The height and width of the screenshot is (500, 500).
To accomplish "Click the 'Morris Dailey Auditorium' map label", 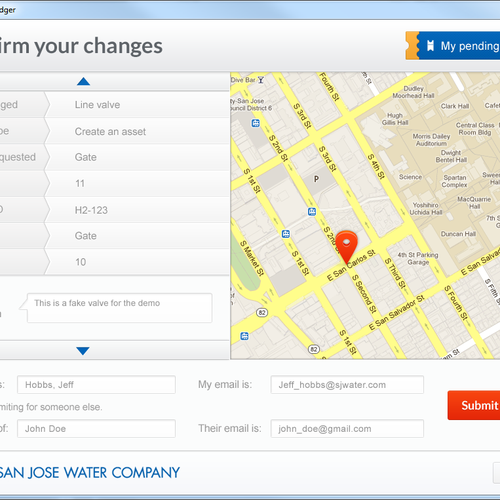I will pos(431,140).
